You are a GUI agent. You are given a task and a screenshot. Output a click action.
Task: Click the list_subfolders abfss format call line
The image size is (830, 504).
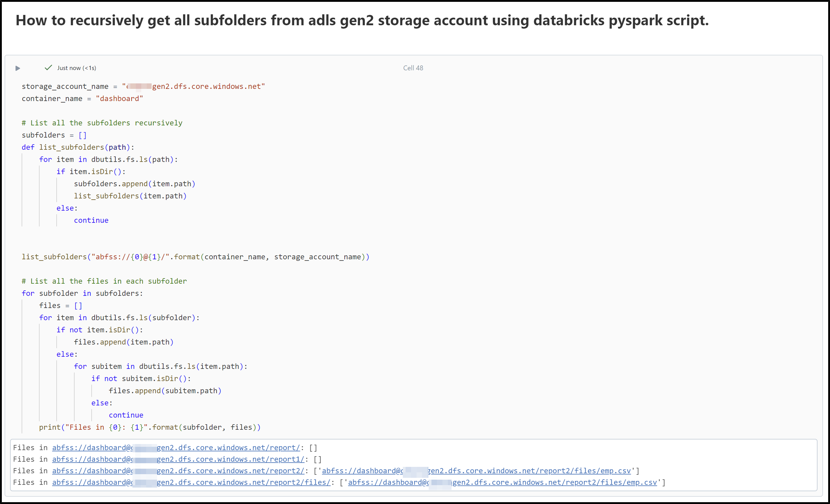click(x=195, y=257)
